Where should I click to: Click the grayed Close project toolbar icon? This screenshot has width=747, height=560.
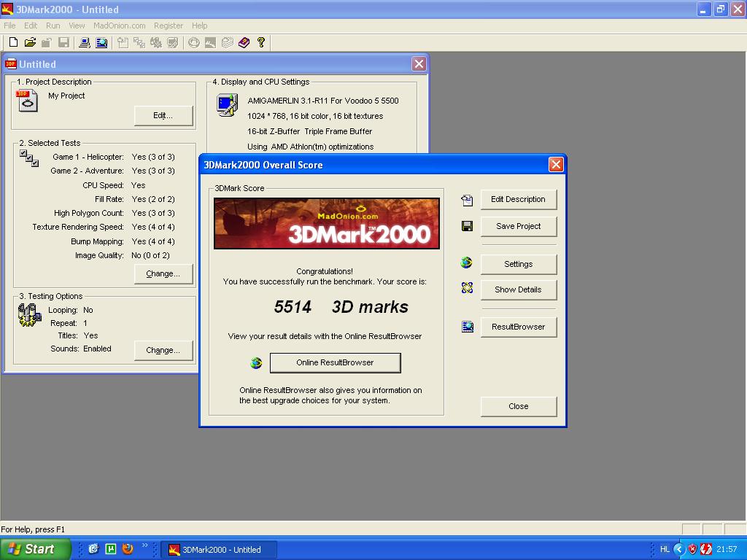46,42
